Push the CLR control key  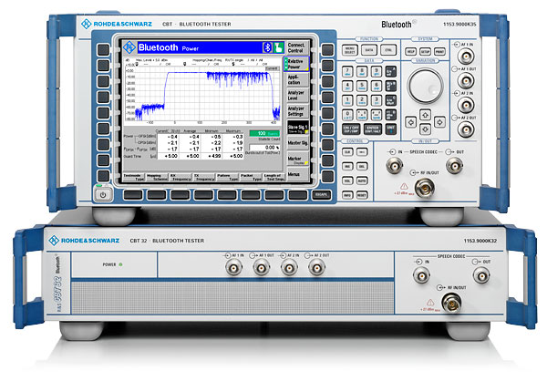347,152
